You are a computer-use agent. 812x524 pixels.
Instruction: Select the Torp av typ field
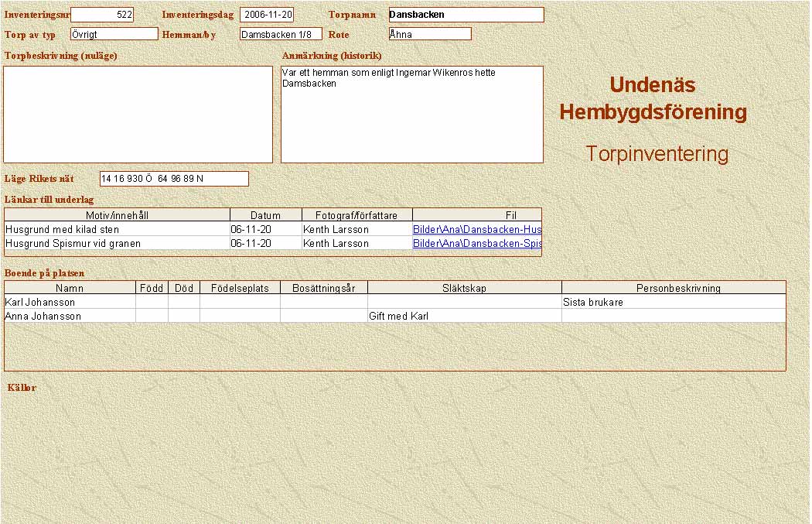click(114, 34)
